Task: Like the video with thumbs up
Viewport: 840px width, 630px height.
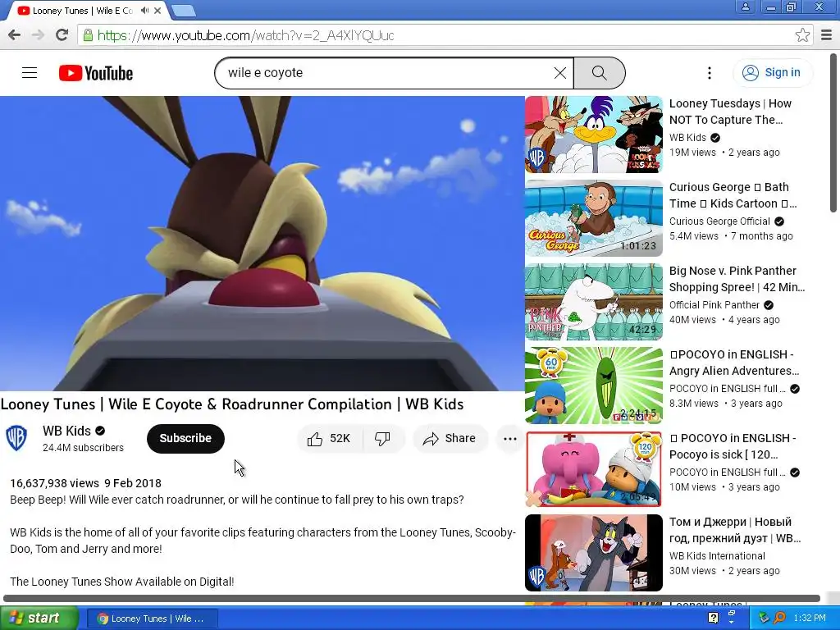Action: [x=329, y=439]
